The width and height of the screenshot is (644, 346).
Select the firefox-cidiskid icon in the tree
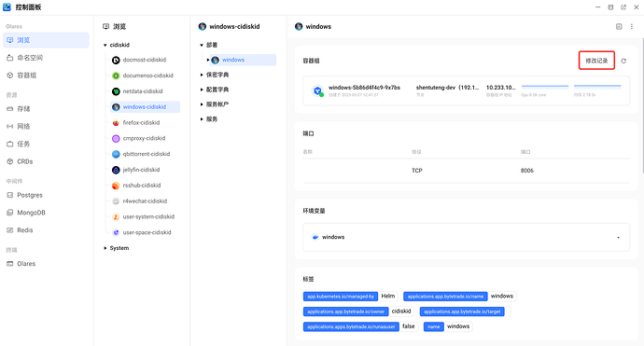coord(116,123)
